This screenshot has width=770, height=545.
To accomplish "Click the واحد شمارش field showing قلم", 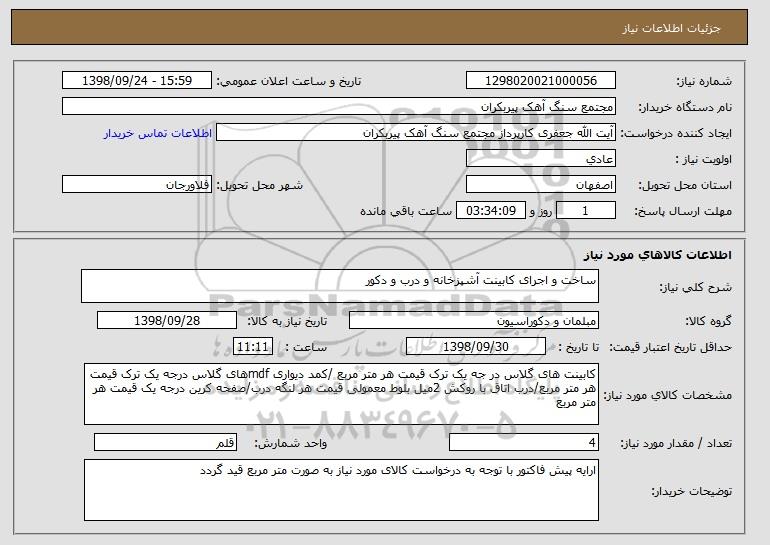I will [165, 442].
